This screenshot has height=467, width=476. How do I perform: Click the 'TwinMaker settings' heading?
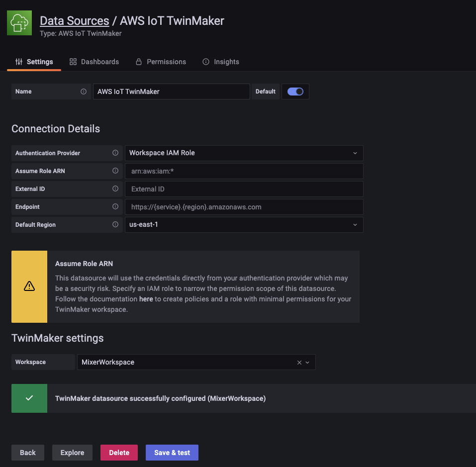point(58,338)
